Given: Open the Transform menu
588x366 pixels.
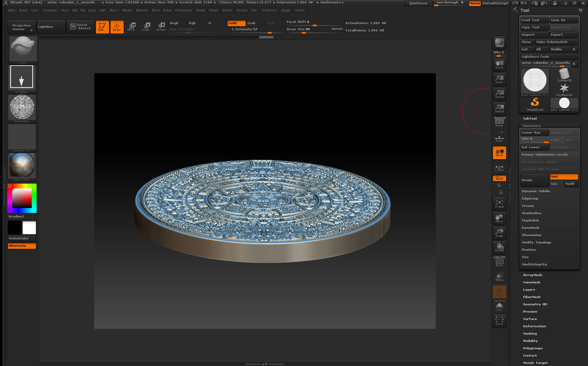Looking at the screenshot, I should (x=269, y=10).
